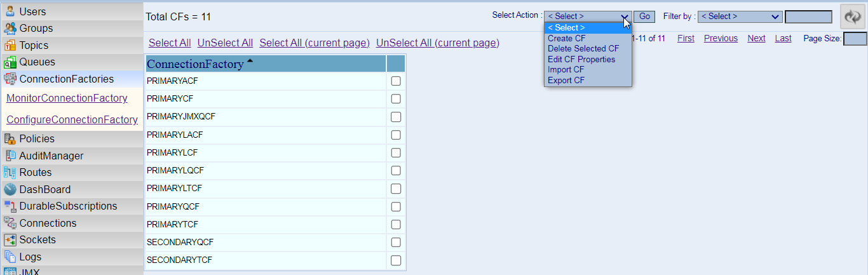Viewport: 868px width, 275px height.
Task: Open the DashBoard sidebar icon
Action: click(10, 189)
